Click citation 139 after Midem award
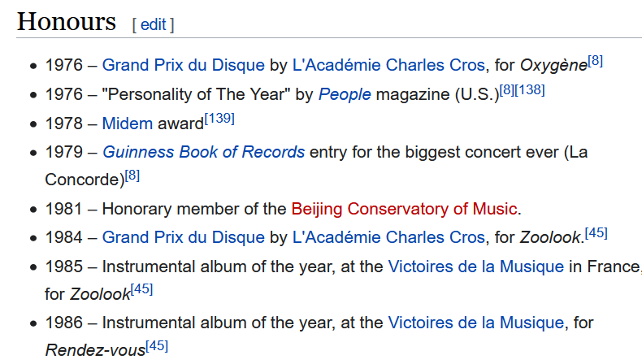Viewport: 642px width, 364px height. [x=219, y=119]
